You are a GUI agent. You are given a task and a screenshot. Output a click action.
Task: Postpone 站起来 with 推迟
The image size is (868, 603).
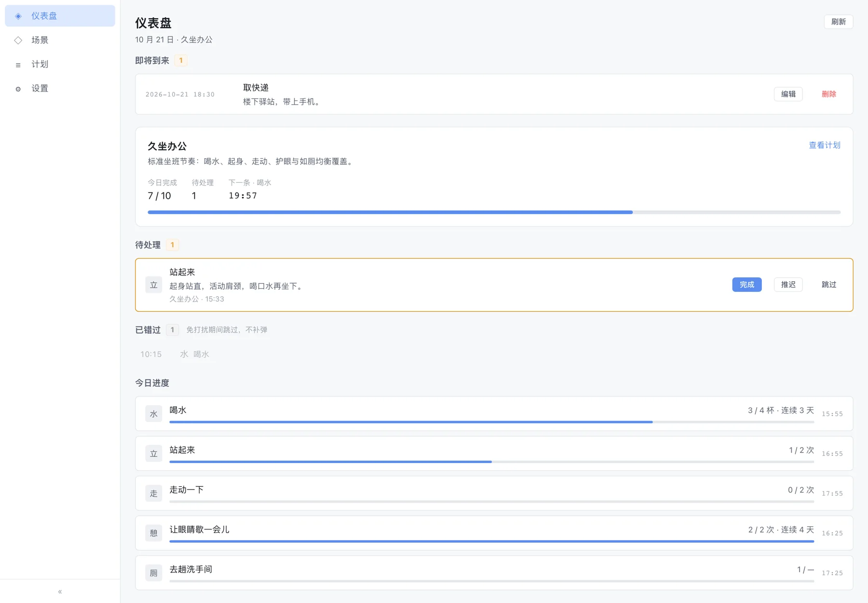[788, 285]
